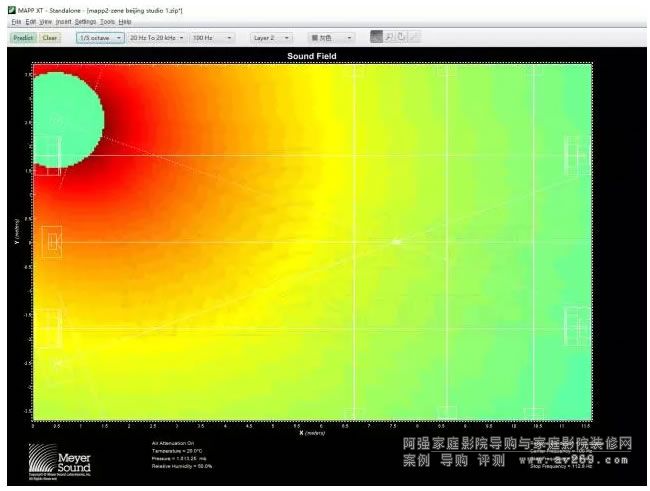Click the Predict button
Image resolution: width=650 pixels, height=491 pixels.
tap(24, 37)
